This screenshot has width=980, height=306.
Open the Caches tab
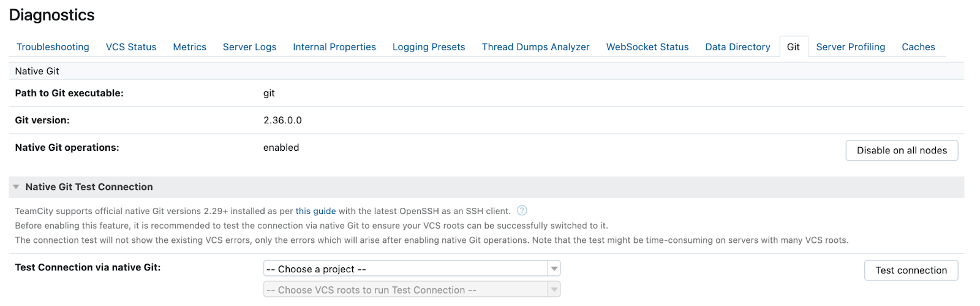point(918,47)
